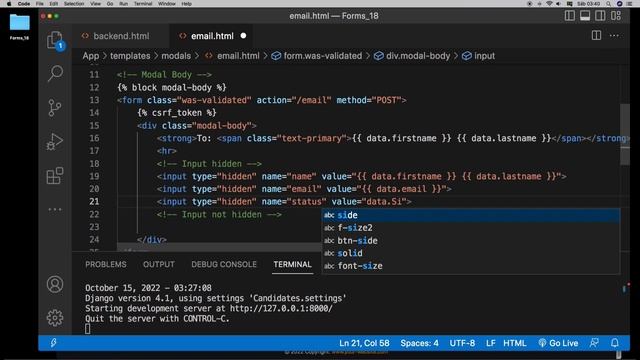Click the csrf_token line of code
This screenshot has width=640, height=360.
[177, 113]
